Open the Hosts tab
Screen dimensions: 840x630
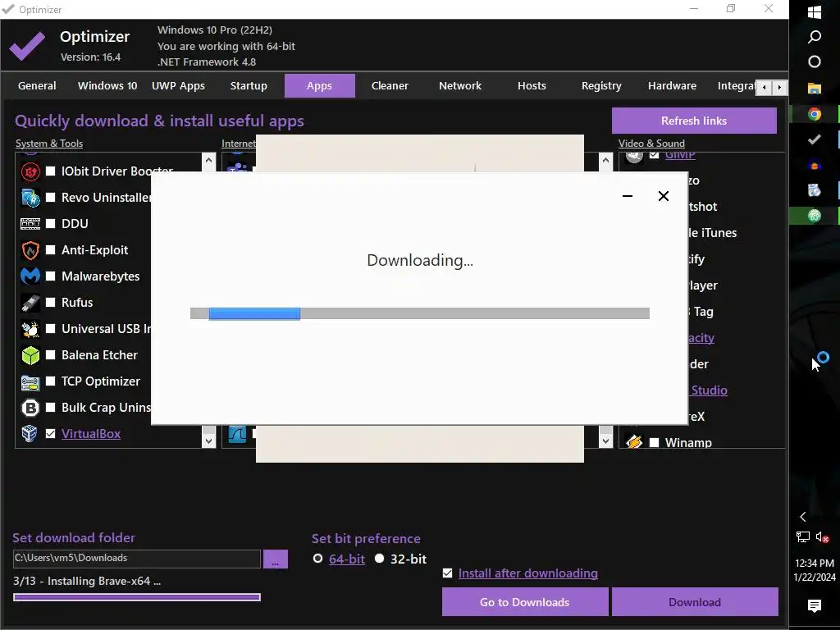(x=532, y=85)
